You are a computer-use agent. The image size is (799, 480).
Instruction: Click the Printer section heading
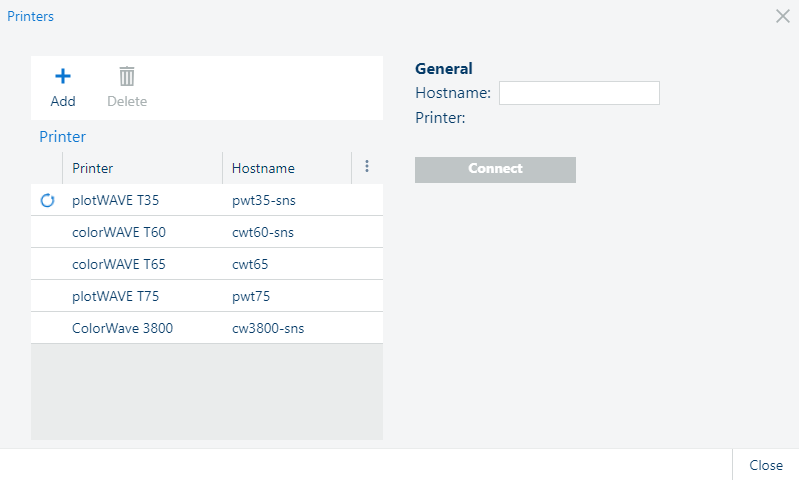tap(63, 137)
